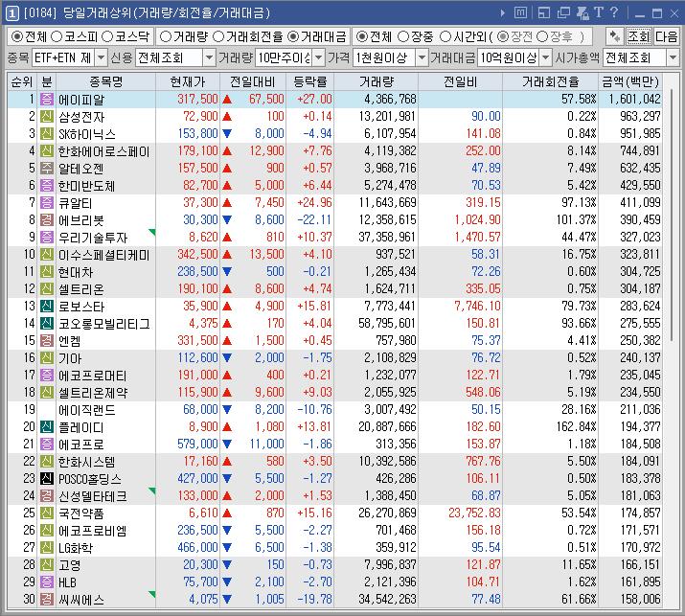Select the 코스닥 radio button

(107, 36)
